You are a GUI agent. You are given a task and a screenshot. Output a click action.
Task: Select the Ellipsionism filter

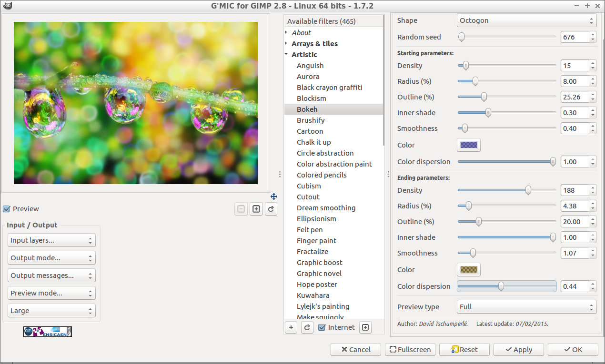(316, 219)
